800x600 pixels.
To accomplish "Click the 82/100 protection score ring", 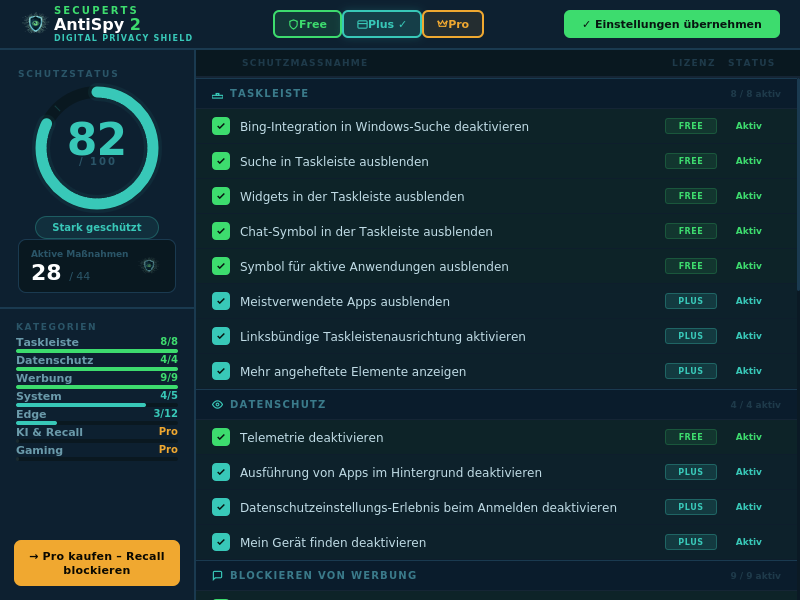I will tap(96, 147).
